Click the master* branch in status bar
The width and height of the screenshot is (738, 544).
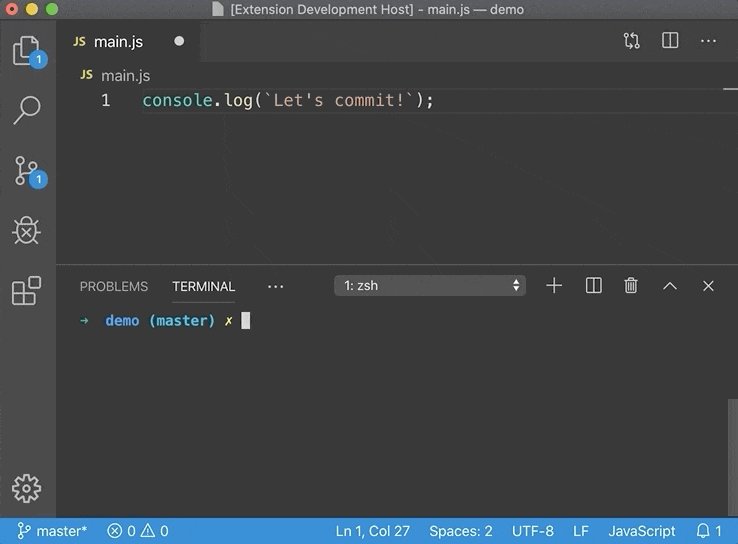52,531
